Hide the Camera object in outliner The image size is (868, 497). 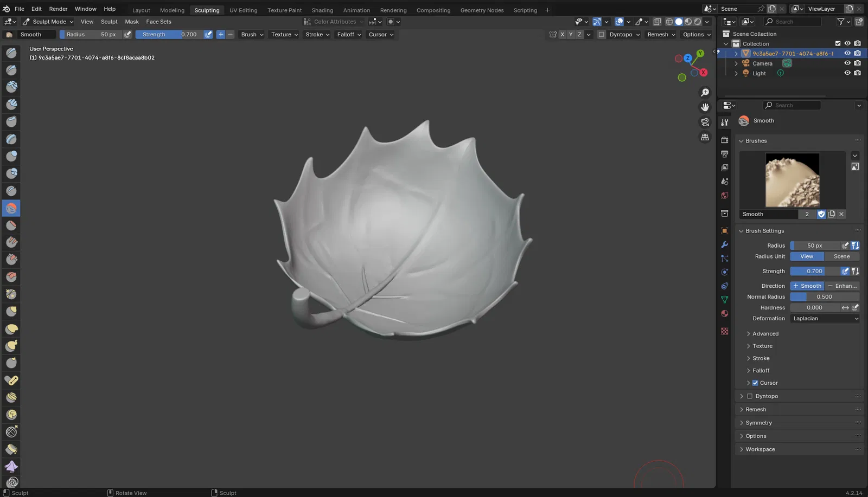(x=847, y=63)
